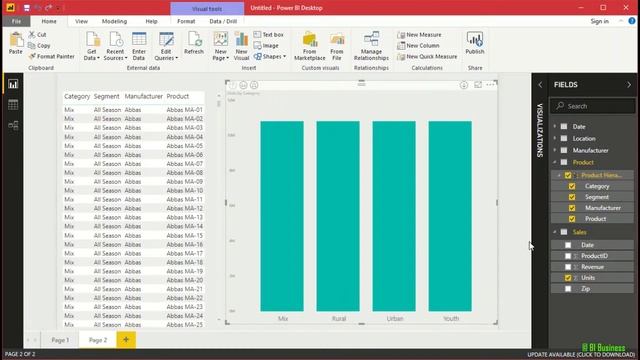Create a New Quick Measure
The image size is (640, 360).
(427, 57)
